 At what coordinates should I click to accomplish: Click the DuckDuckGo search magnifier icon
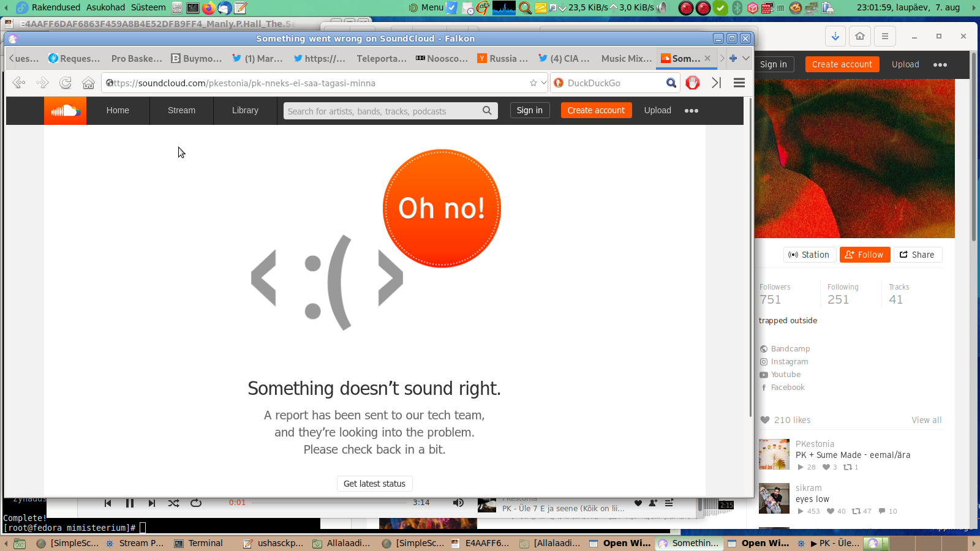(x=671, y=83)
